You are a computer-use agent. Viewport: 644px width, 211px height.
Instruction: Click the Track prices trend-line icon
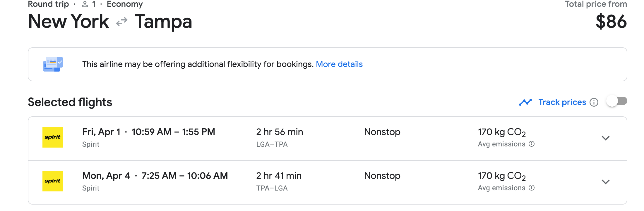[x=525, y=102]
